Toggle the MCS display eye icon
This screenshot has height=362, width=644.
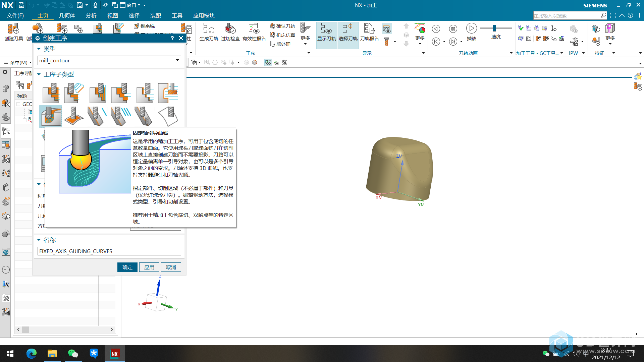click(x=268, y=62)
